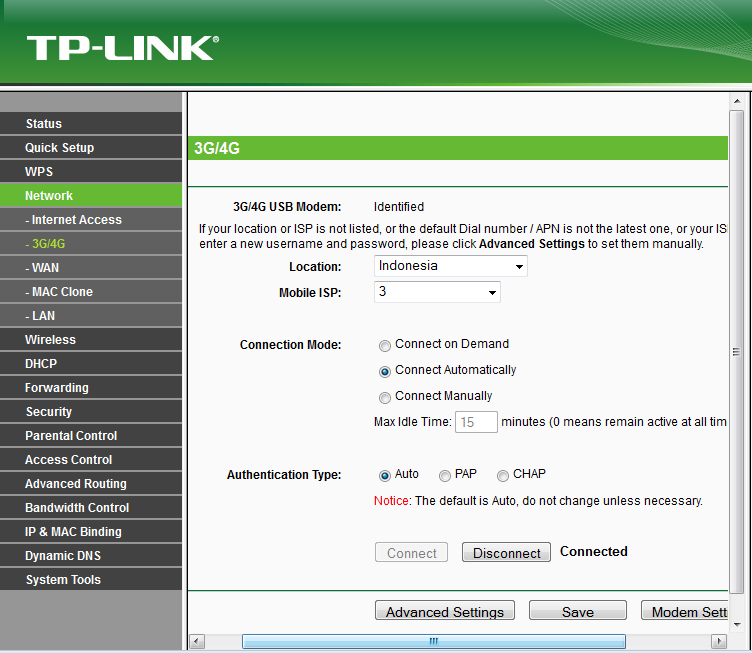The image size is (752, 653).
Task: Open the DHCP menu
Action: (91, 363)
